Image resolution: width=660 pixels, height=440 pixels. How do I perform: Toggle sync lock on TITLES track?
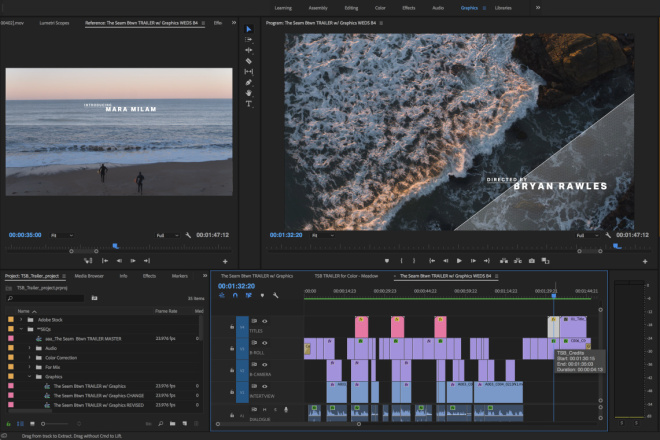point(254,321)
